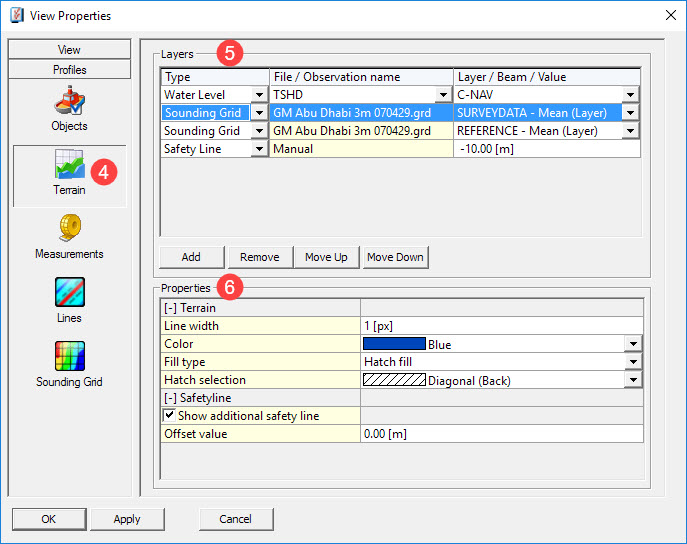Open the Water Level type dropdown
The width and height of the screenshot is (687, 544).
coord(260,95)
